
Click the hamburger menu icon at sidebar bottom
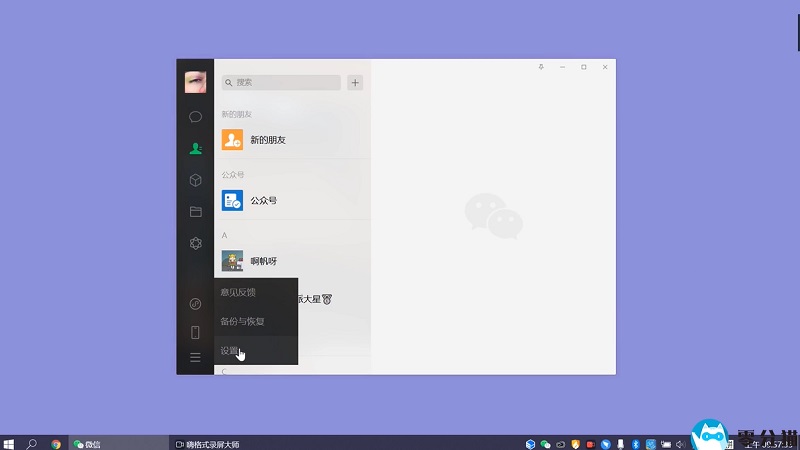click(195, 357)
